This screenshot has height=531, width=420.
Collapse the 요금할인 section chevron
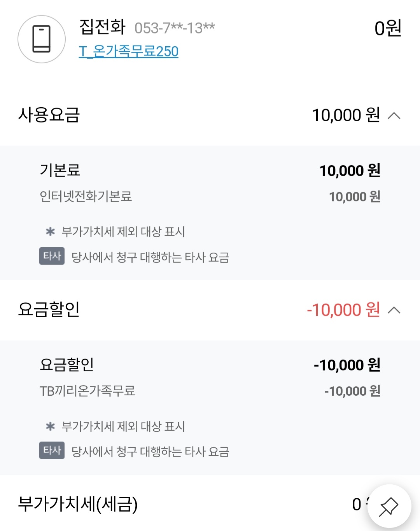pos(394,310)
